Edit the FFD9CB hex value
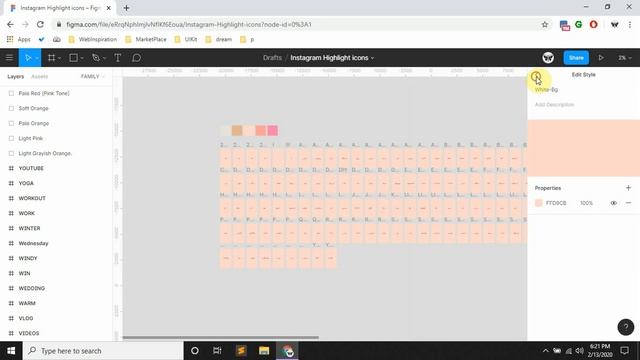The image size is (640, 360). 556,203
